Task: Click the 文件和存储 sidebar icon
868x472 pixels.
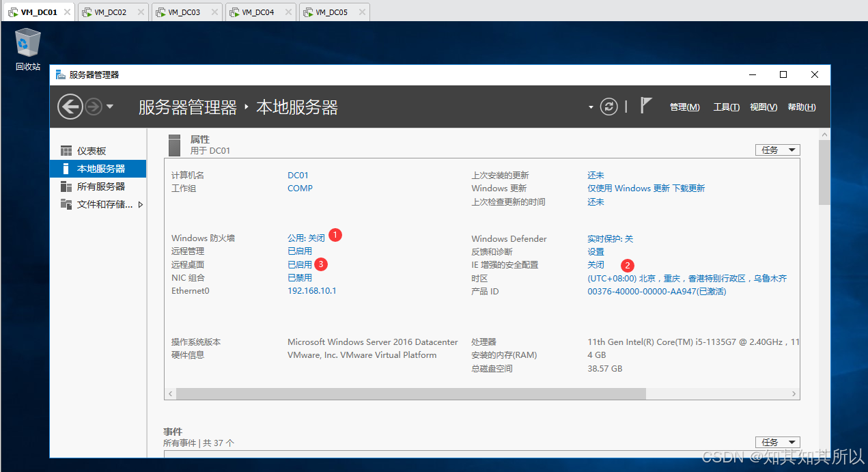Action: (x=66, y=204)
